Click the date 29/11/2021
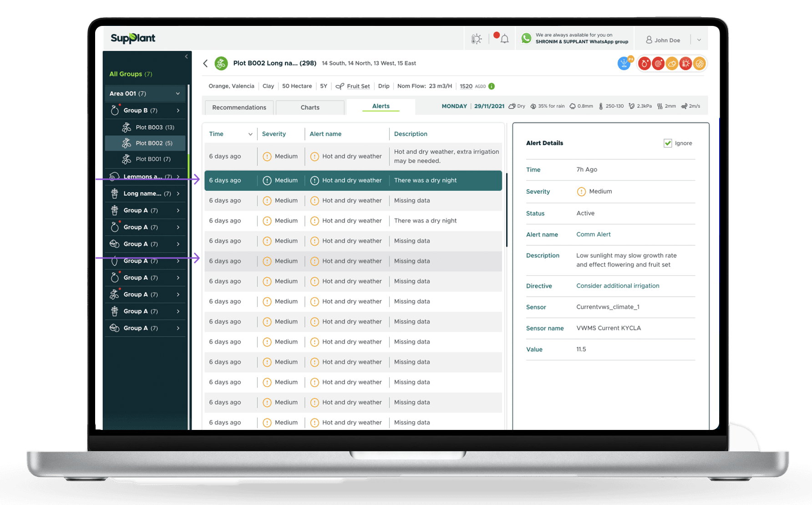 pos(489,106)
